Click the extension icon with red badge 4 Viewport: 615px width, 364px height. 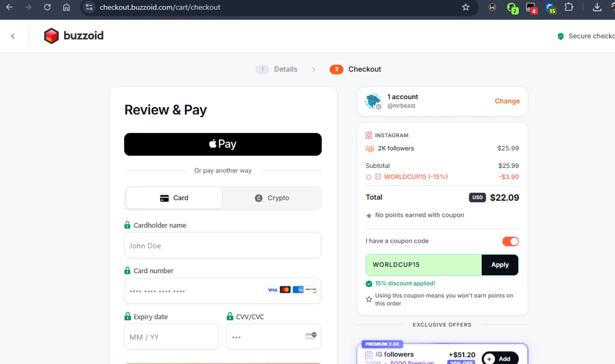pyautogui.click(x=531, y=8)
